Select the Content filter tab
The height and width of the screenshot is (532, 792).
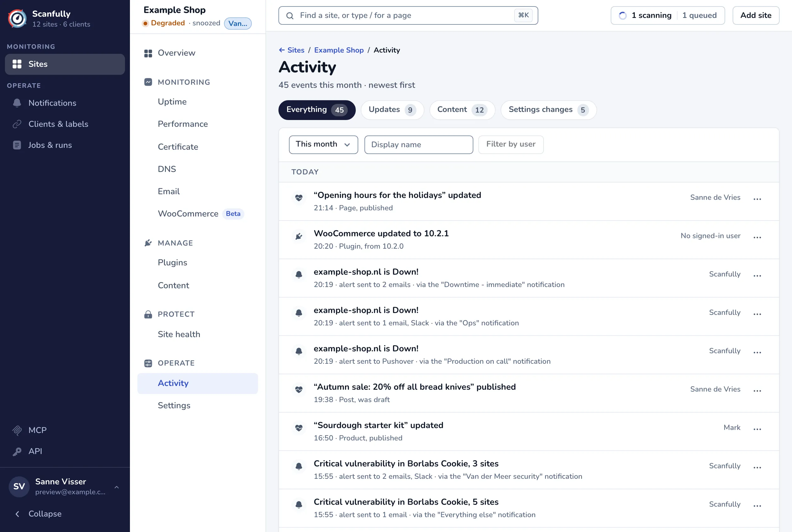[462, 110]
